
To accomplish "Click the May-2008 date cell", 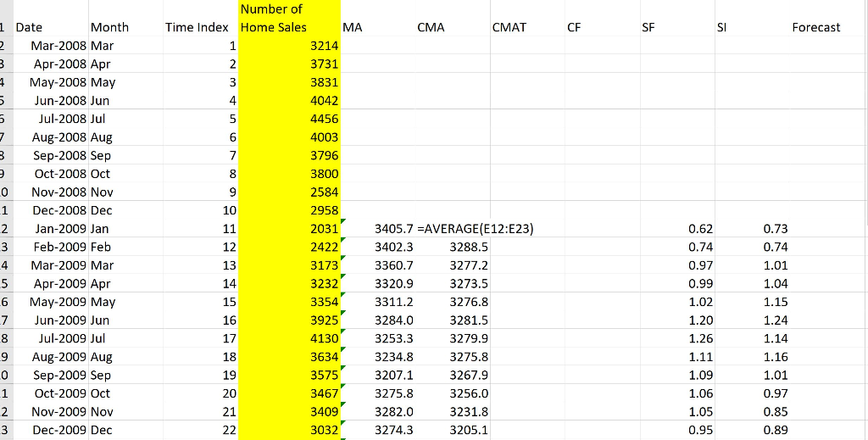I will pyautogui.click(x=51, y=82).
